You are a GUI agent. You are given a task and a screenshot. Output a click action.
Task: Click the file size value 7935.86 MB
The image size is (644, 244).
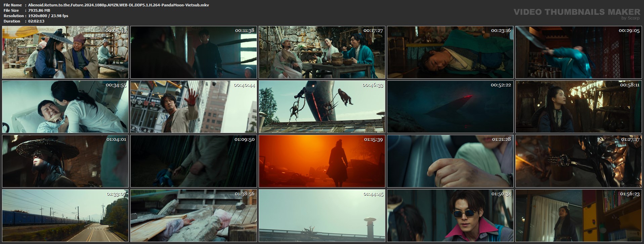pyautogui.click(x=39, y=10)
